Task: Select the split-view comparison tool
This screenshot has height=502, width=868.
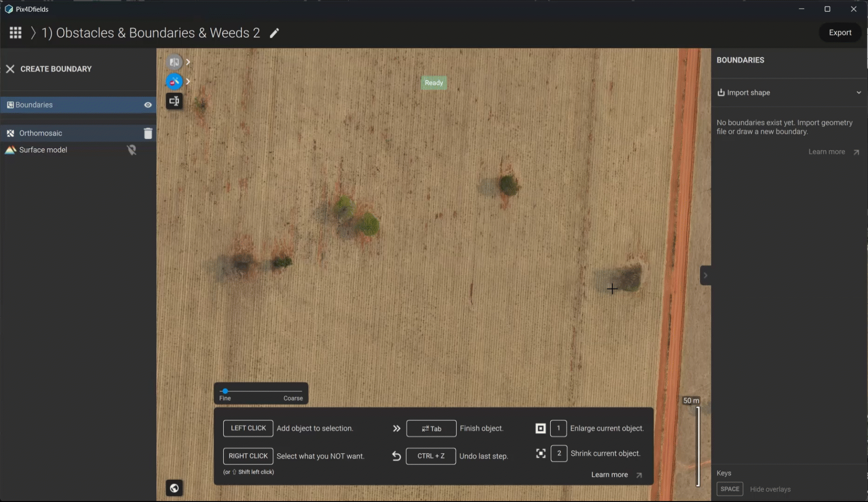Action: click(x=174, y=61)
